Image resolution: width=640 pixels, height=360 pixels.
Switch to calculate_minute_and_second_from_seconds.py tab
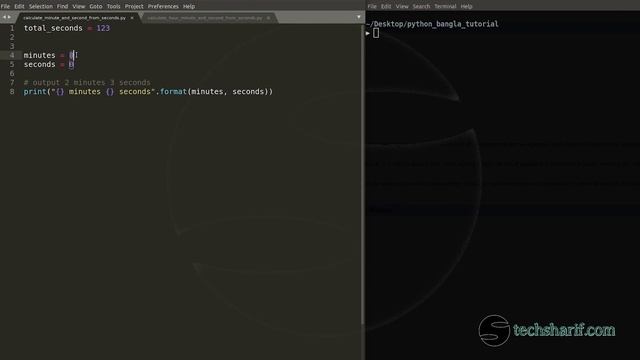click(74, 18)
